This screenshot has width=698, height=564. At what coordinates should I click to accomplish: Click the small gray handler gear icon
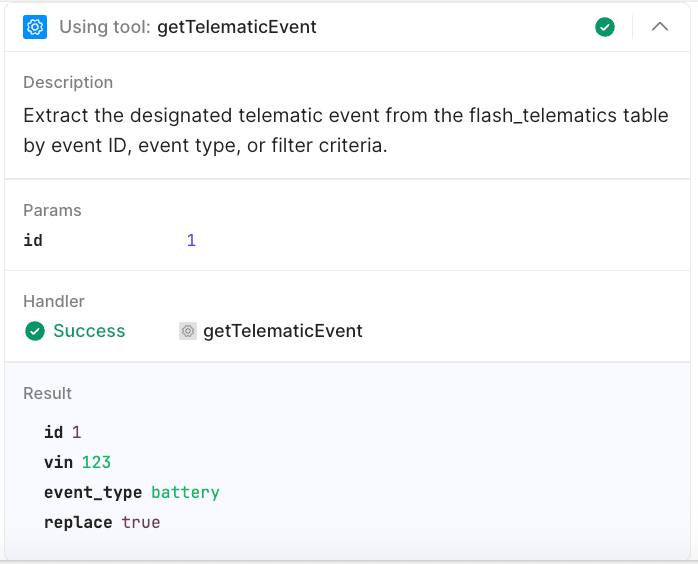click(188, 331)
